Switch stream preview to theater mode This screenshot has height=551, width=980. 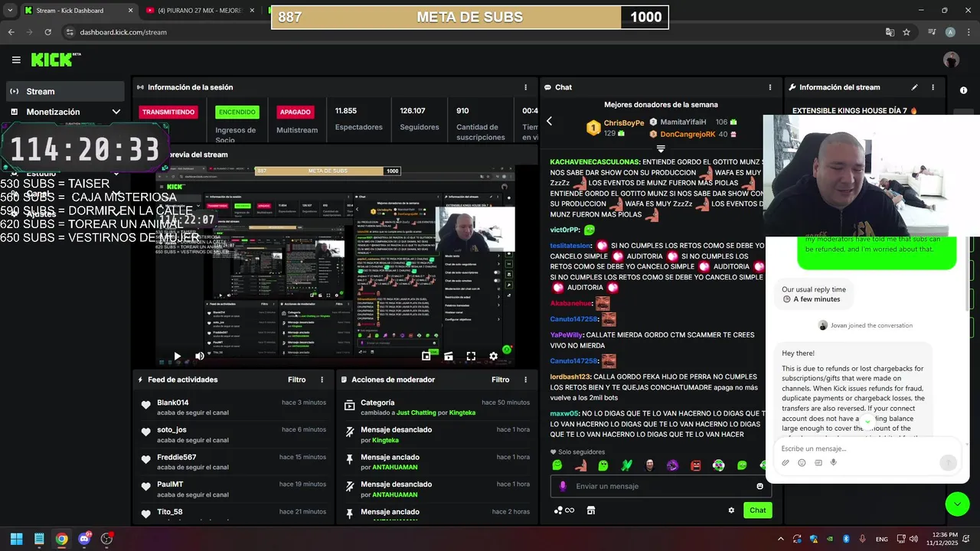coord(449,356)
